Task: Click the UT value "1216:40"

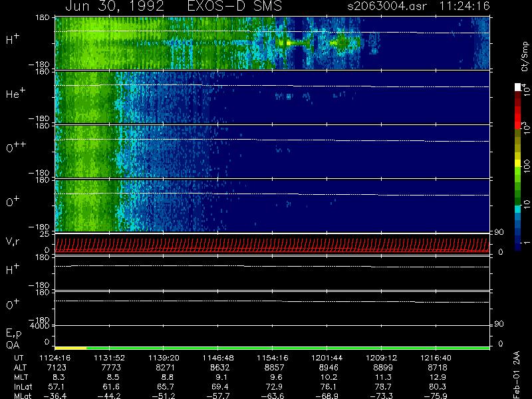Action: tap(436, 358)
